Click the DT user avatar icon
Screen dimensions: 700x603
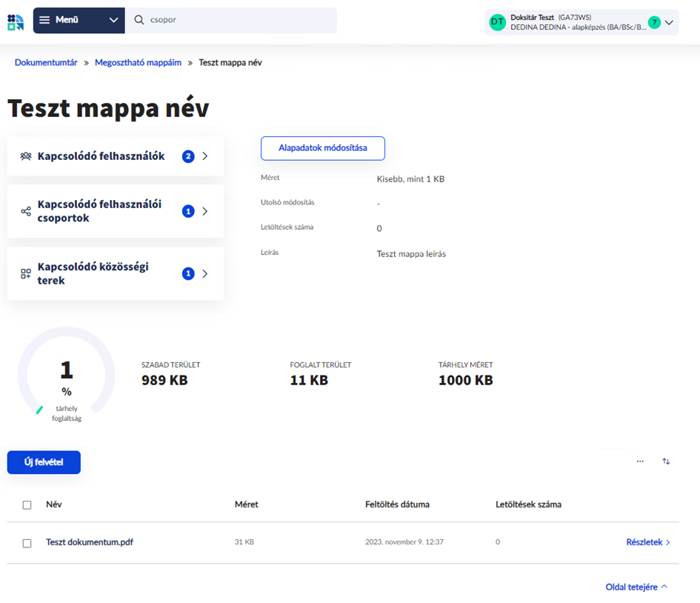497,22
